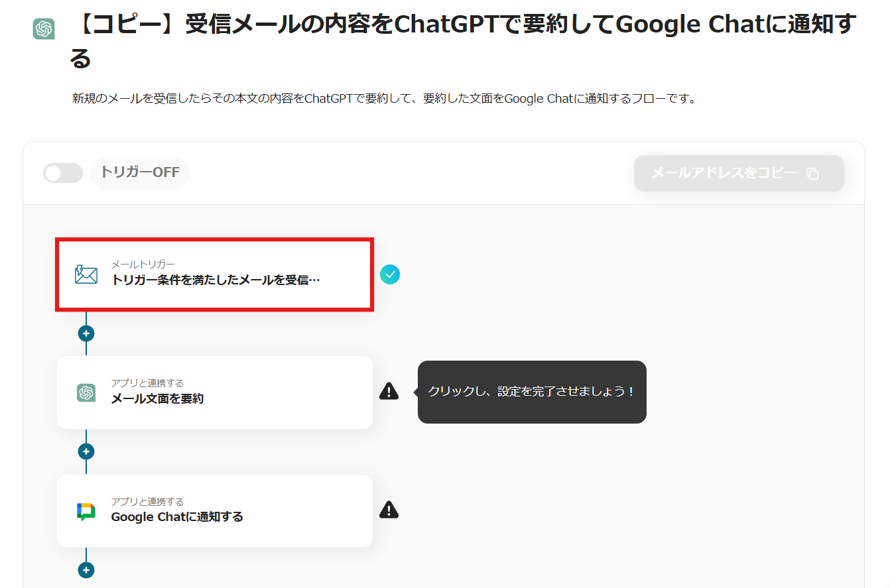Click the flow description starting 新規のメールを受信したら
The width and height of the screenshot is (890, 588).
pos(384,99)
